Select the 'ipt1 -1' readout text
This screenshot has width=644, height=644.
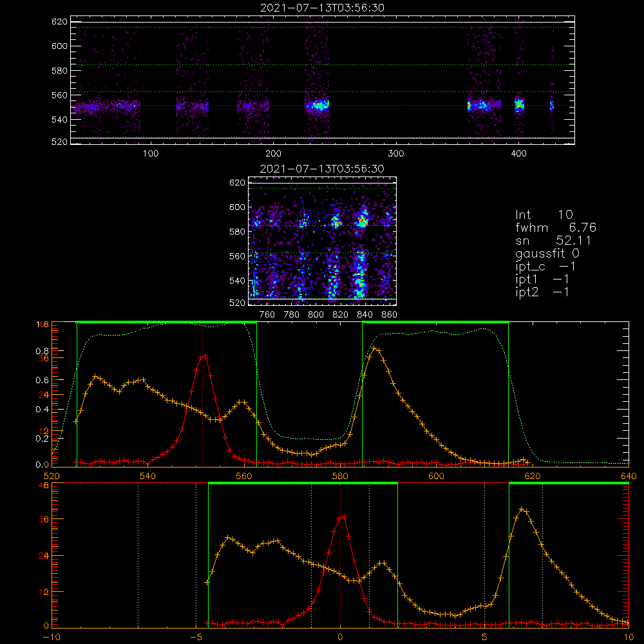tap(542, 279)
